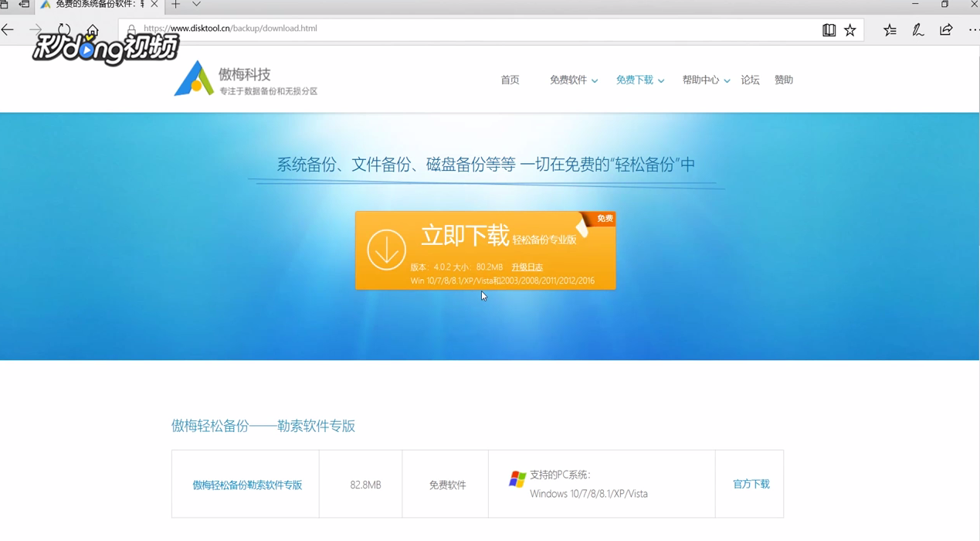Viewport: 980px width, 541px height.
Task: Click the 免费 ribbon badge
Action: (x=604, y=219)
